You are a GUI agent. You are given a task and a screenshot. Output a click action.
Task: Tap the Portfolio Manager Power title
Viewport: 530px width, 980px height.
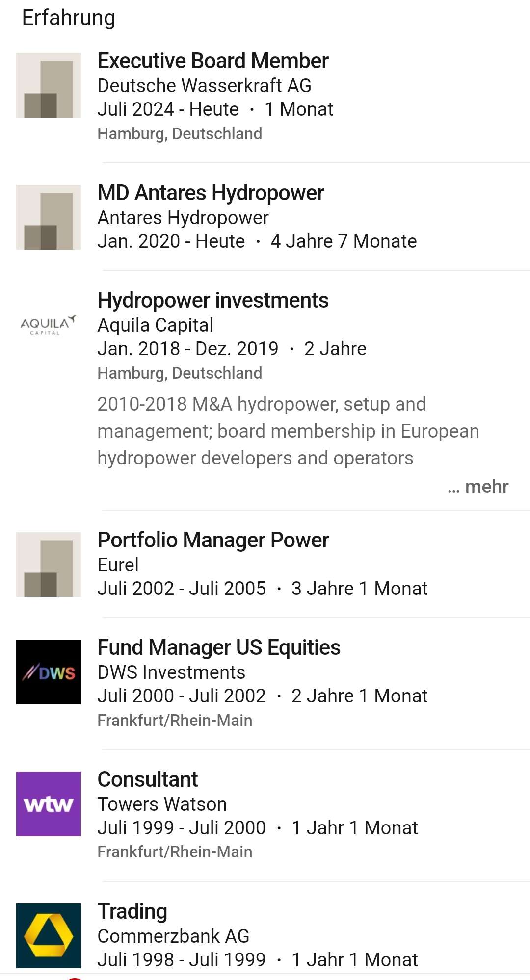pyautogui.click(x=213, y=541)
